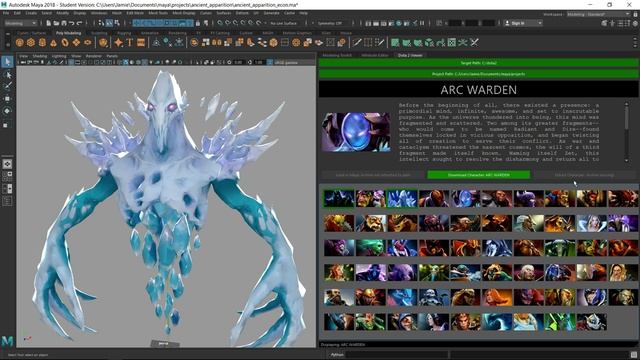This screenshot has height=360, width=640.
Task: Click Download Character: ARC WARDEN button
Action: point(479,175)
